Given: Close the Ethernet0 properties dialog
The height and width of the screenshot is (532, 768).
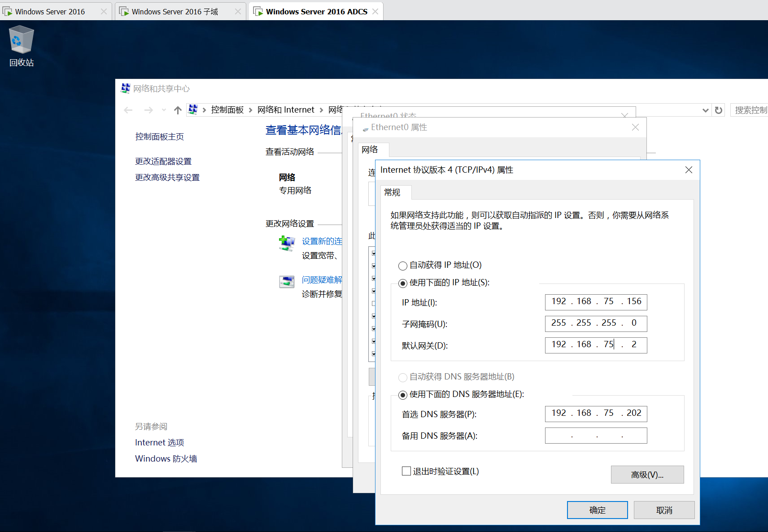Looking at the screenshot, I should click(635, 127).
